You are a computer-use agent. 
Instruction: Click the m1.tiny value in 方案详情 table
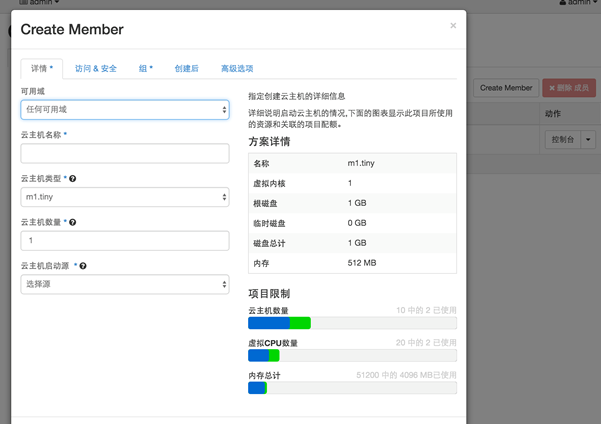[361, 163]
